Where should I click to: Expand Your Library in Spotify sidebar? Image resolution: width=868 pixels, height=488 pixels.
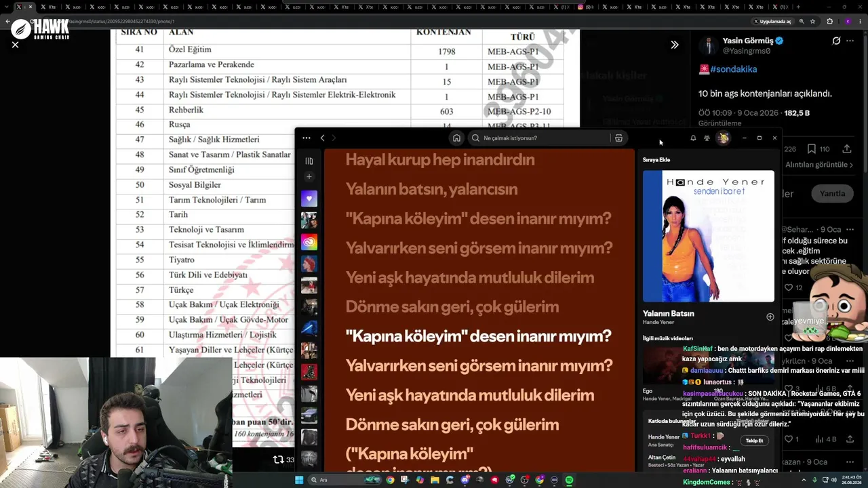(309, 161)
